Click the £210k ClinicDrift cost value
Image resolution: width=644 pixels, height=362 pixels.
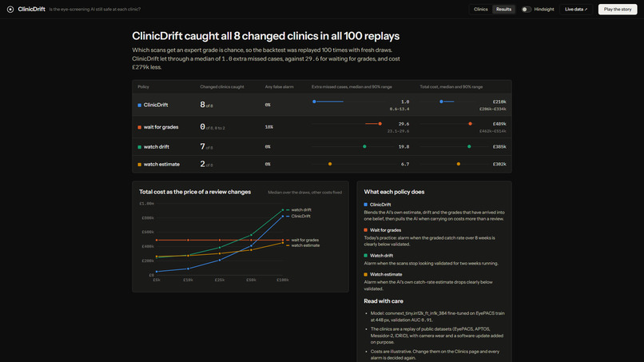pyautogui.click(x=499, y=102)
